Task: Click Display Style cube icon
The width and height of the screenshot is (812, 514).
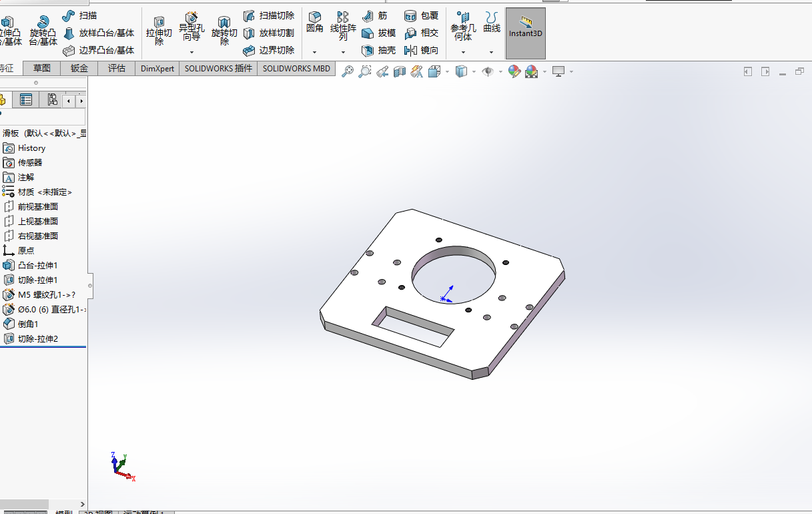Action: pos(461,71)
